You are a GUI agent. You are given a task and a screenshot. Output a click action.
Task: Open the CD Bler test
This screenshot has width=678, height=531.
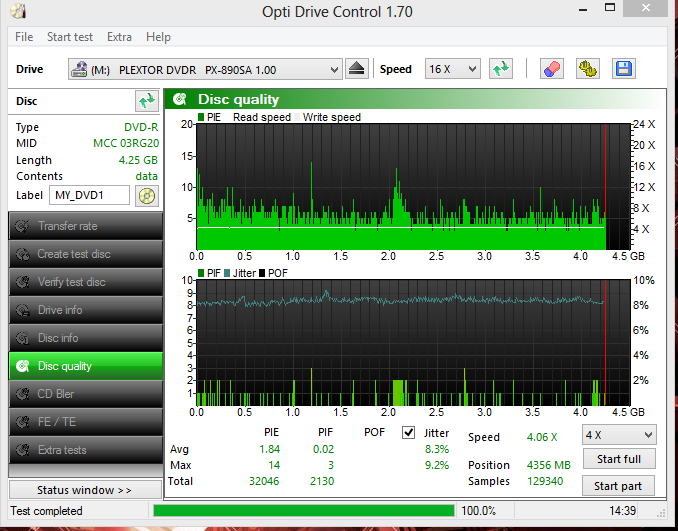point(86,394)
